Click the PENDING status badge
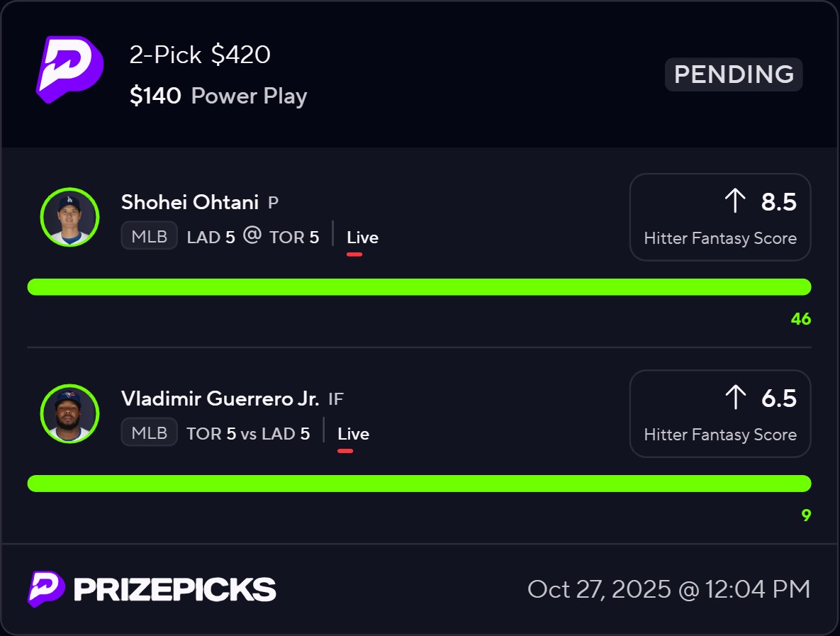This screenshot has width=840, height=636. pyautogui.click(x=733, y=74)
